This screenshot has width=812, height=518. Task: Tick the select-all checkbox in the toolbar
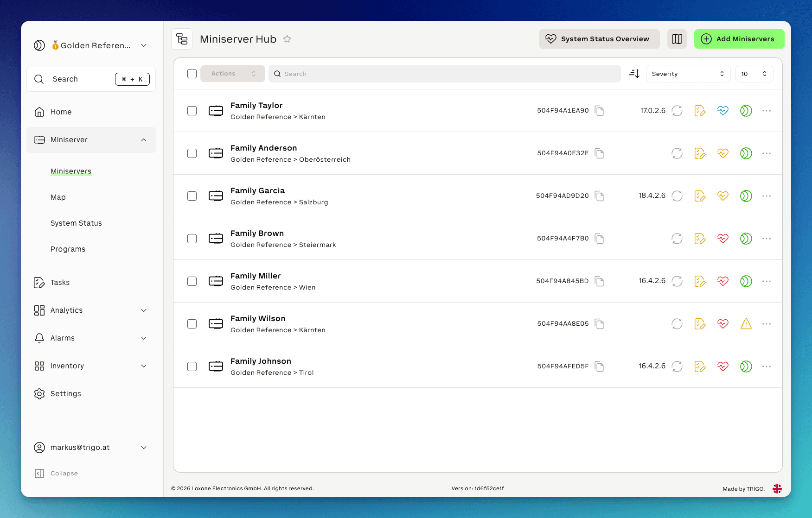pyautogui.click(x=192, y=74)
